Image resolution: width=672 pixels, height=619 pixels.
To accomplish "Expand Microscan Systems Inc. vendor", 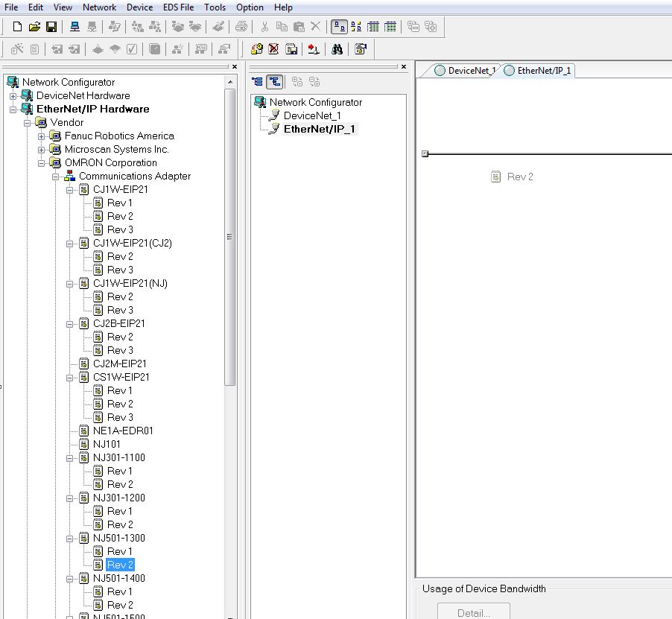I will pos(41,150).
